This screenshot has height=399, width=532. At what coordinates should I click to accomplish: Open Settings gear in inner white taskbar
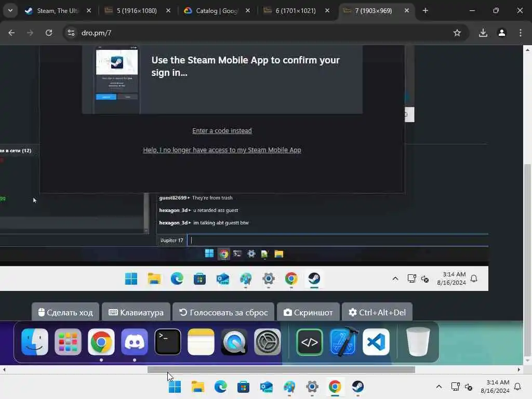click(269, 278)
